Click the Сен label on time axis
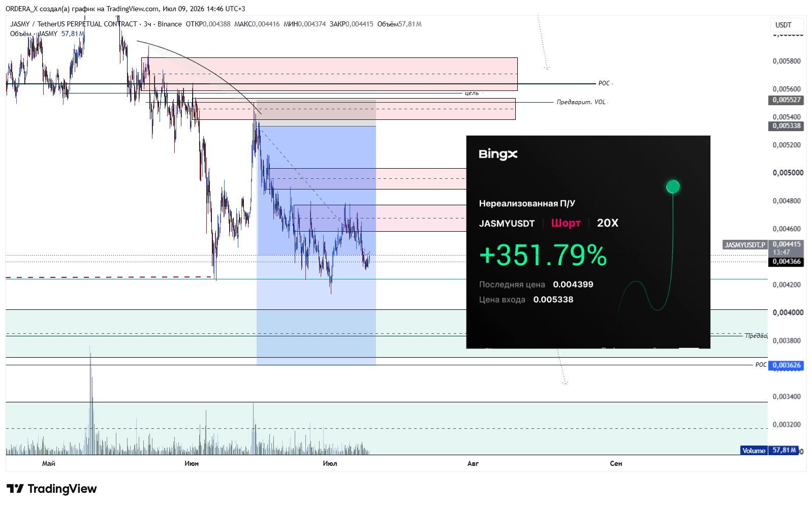This screenshot has width=812, height=506. click(616, 463)
